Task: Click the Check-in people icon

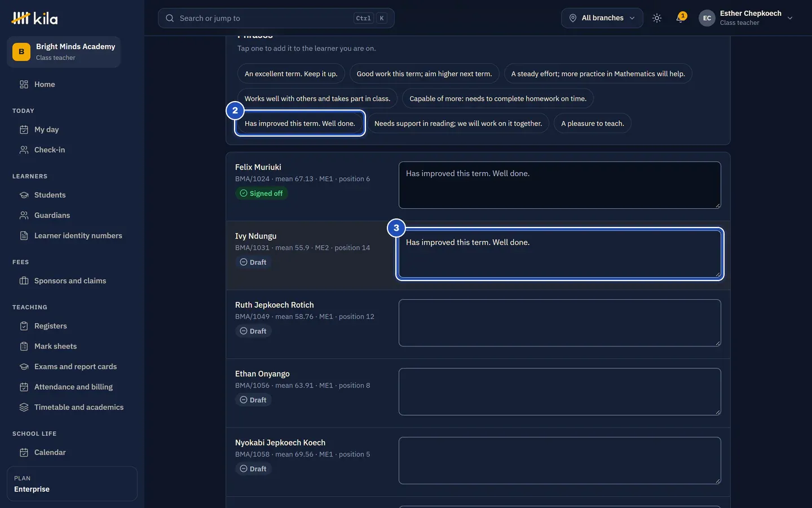Action: coord(24,150)
